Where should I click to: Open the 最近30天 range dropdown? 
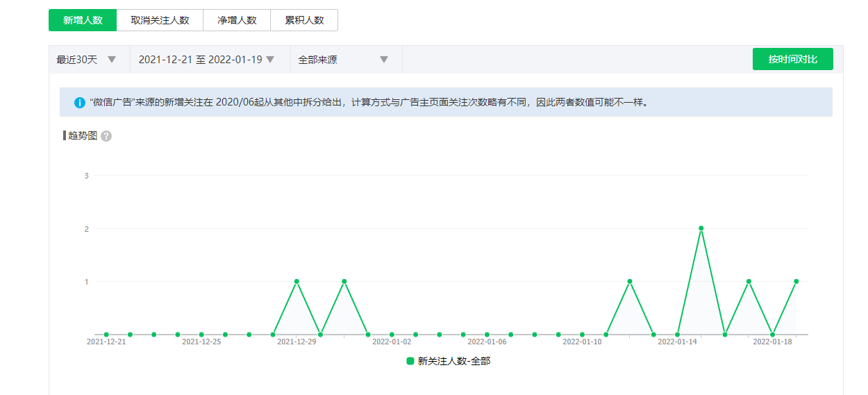(87, 60)
